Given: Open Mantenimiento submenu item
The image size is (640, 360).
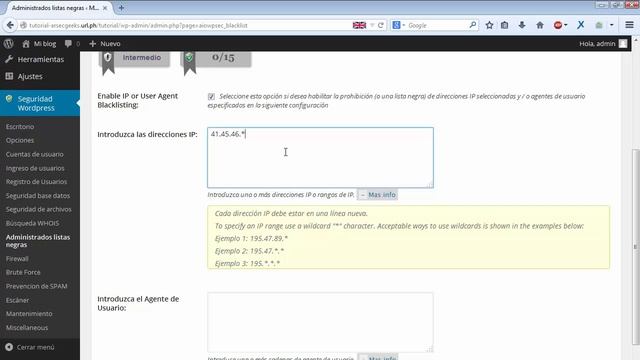Looking at the screenshot, I should (29, 314).
